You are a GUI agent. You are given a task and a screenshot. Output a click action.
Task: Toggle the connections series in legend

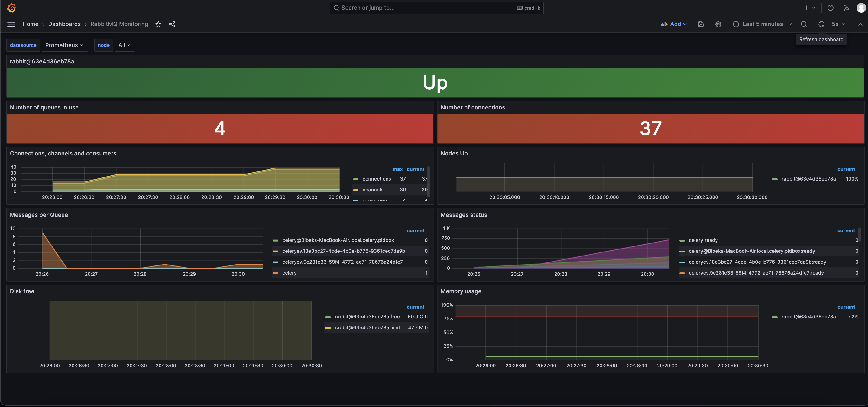pos(376,179)
